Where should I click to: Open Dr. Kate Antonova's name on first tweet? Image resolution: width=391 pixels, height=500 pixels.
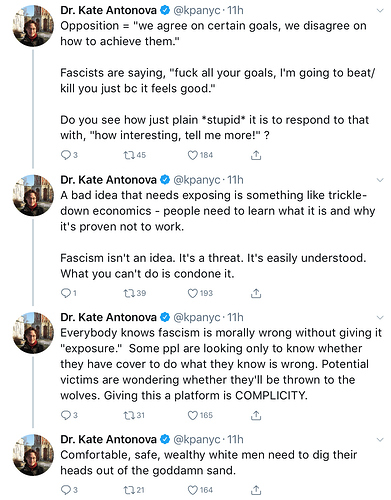(108, 10)
